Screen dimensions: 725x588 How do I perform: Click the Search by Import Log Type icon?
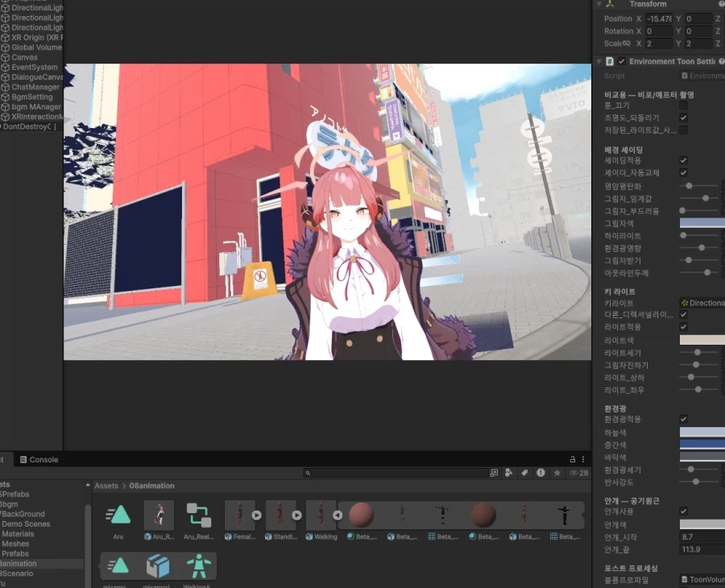[x=541, y=473]
